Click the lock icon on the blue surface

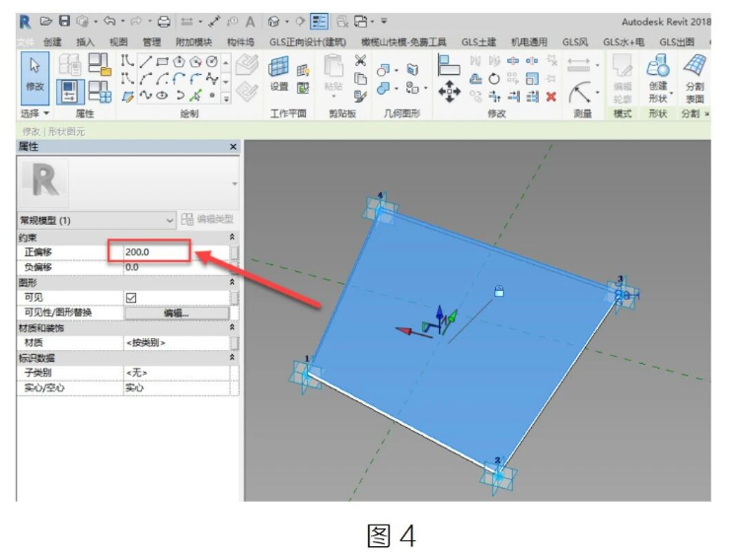click(x=499, y=291)
